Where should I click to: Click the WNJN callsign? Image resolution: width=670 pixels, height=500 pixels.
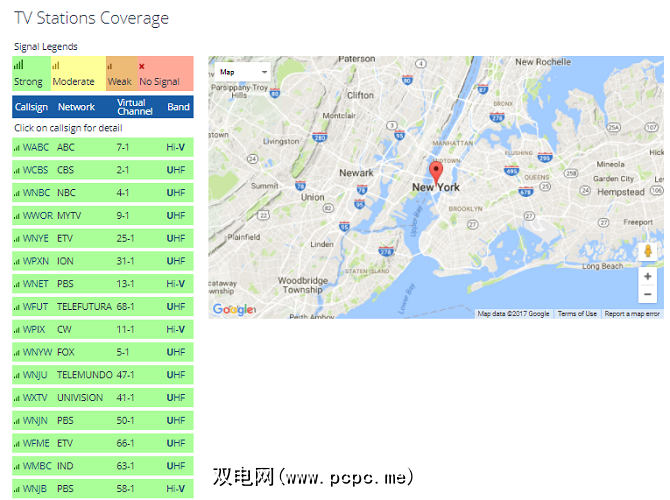(x=35, y=421)
